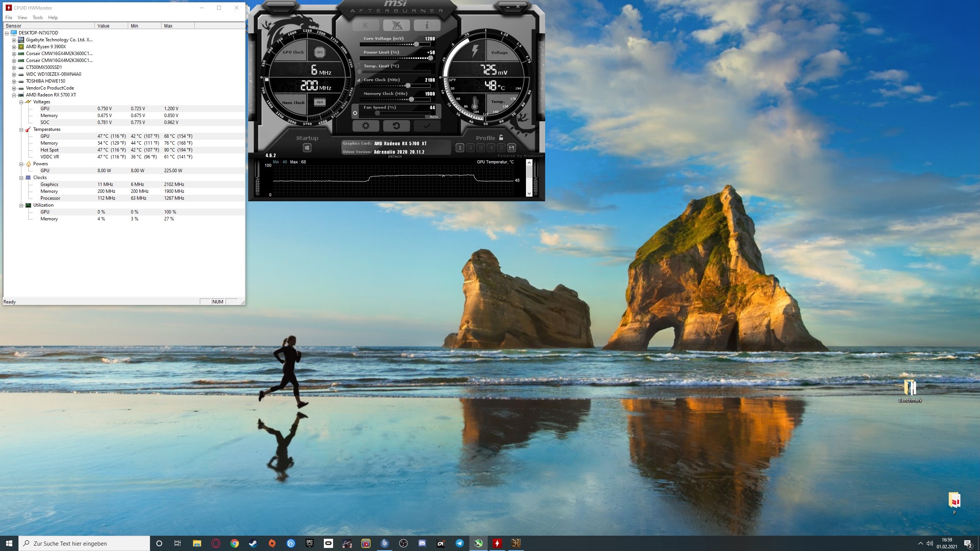Screen dimensions: 980x551
Task: Open the View menu in HWMonitor
Action: [22, 18]
